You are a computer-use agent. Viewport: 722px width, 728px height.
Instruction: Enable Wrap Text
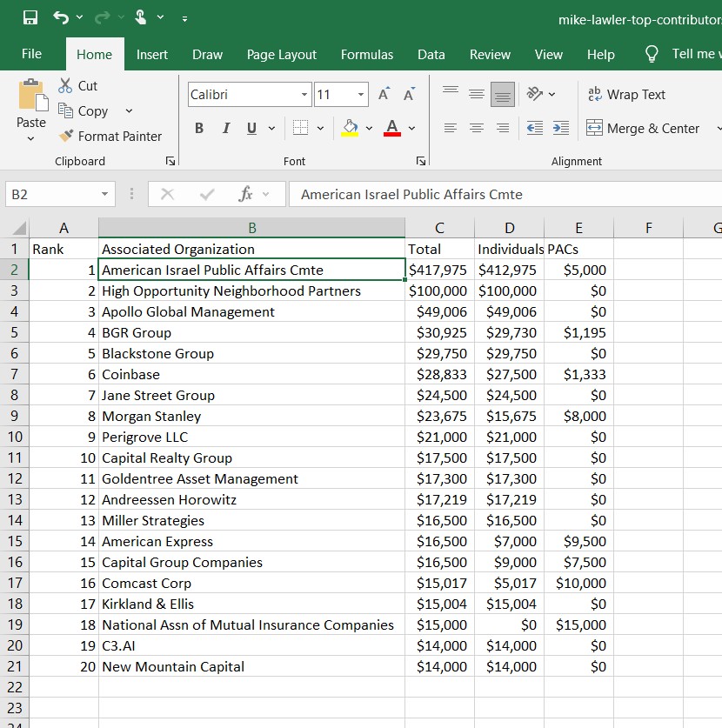[626, 95]
